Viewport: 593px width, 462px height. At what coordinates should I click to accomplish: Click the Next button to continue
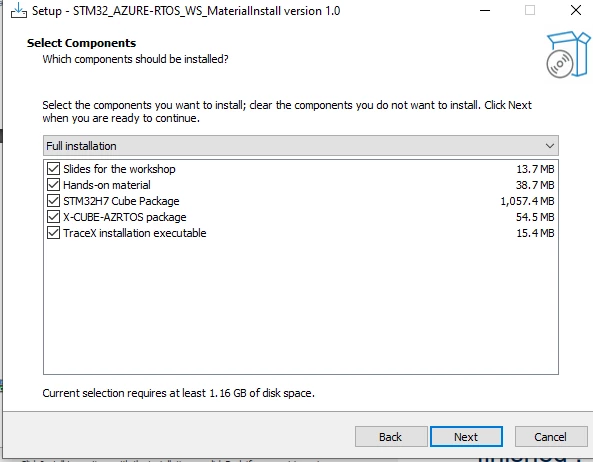[x=466, y=437]
